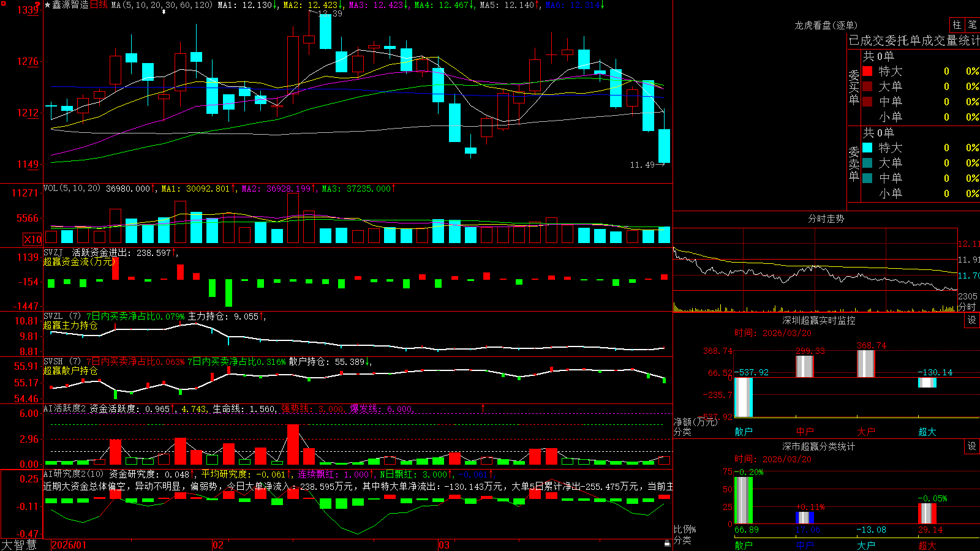This screenshot has height=551, width=980.
Task: Click the MA1: 12.130 value
Action: pos(247,5)
